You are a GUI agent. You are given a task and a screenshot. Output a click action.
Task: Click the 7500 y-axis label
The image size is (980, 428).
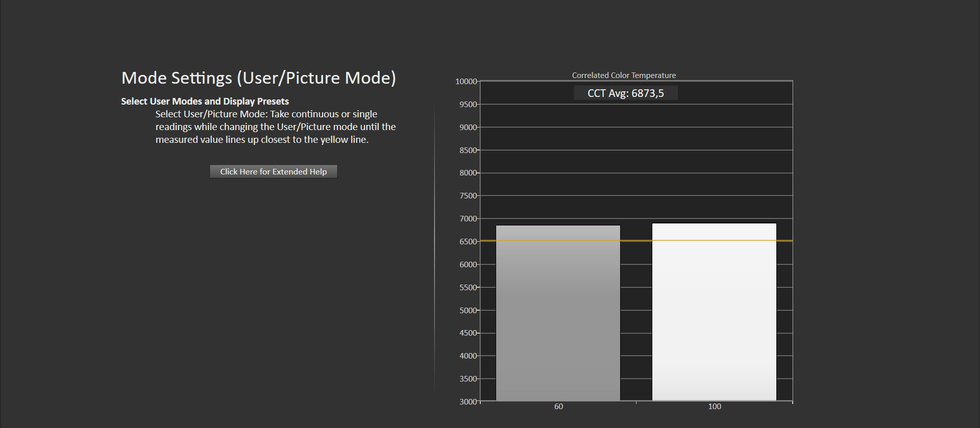click(468, 196)
